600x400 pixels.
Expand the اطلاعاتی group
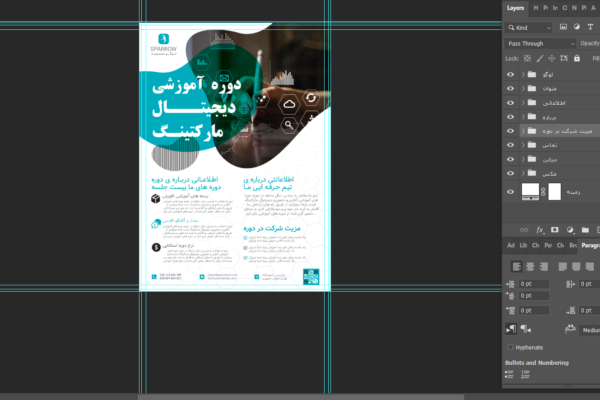[523, 103]
